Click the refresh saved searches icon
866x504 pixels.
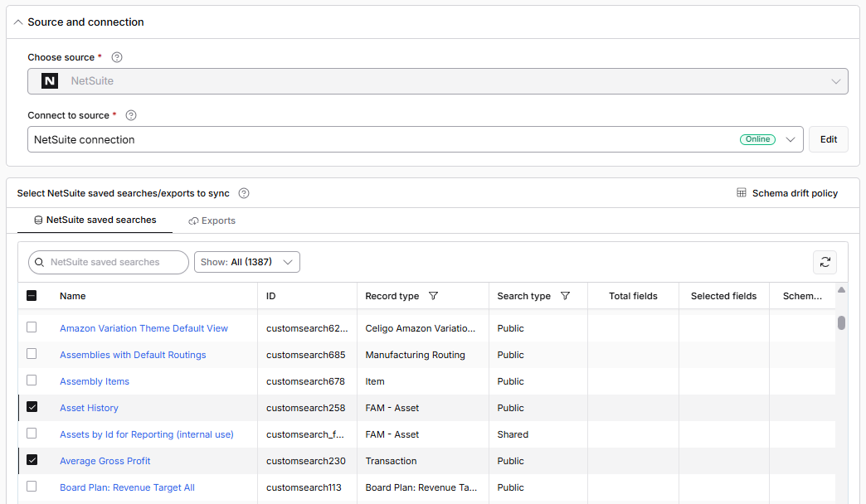[x=825, y=262]
